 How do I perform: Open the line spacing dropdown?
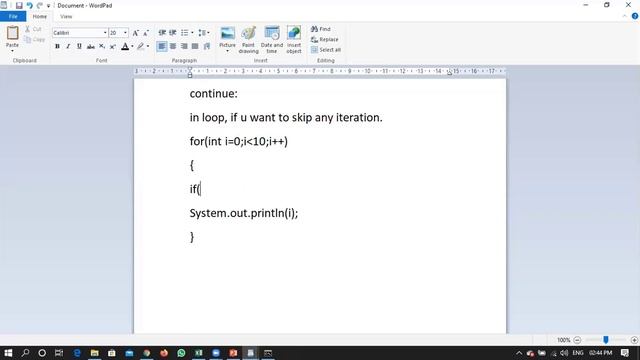pos(204,33)
